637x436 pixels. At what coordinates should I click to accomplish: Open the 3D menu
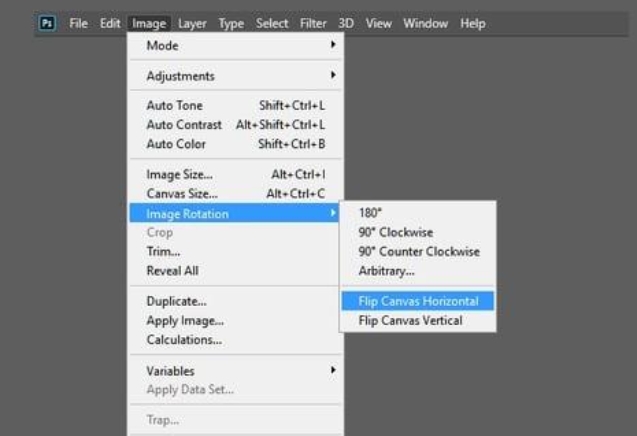point(346,24)
